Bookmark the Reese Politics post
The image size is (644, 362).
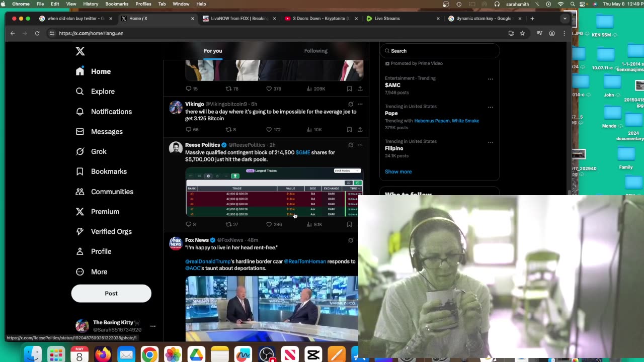click(349, 224)
